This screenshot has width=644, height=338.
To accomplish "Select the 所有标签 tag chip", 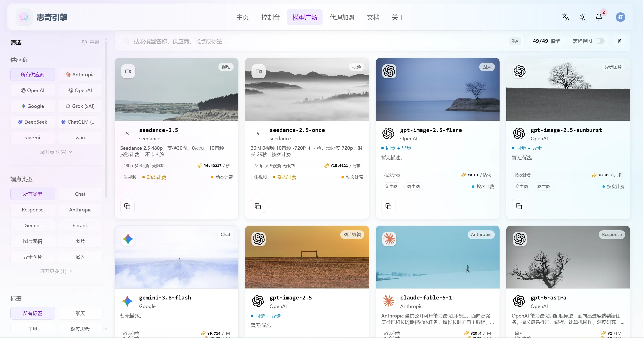I will point(32,313).
